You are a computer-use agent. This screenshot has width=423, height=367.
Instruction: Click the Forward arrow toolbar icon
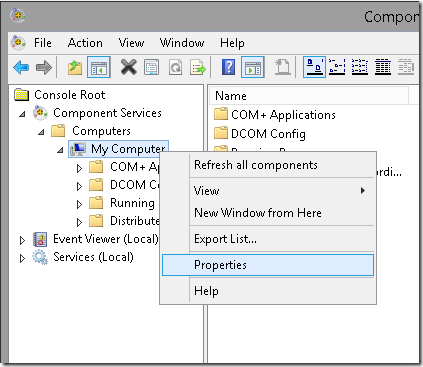[44, 68]
